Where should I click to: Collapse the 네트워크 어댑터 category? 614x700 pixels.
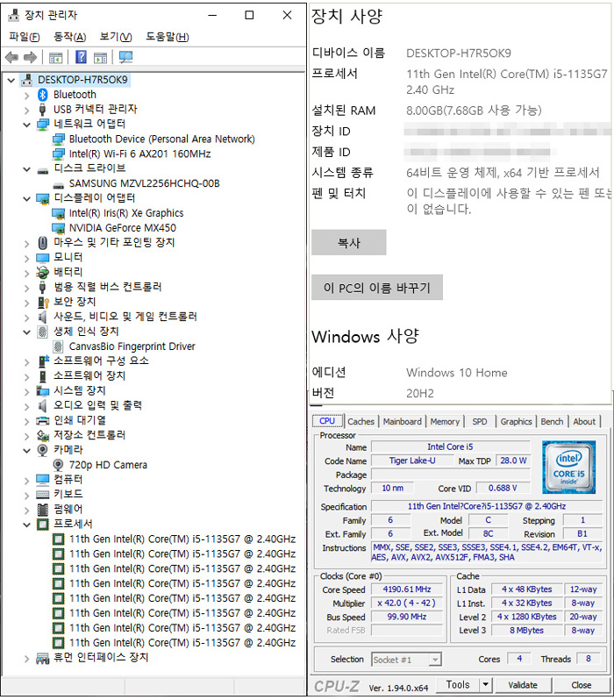click(x=27, y=125)
